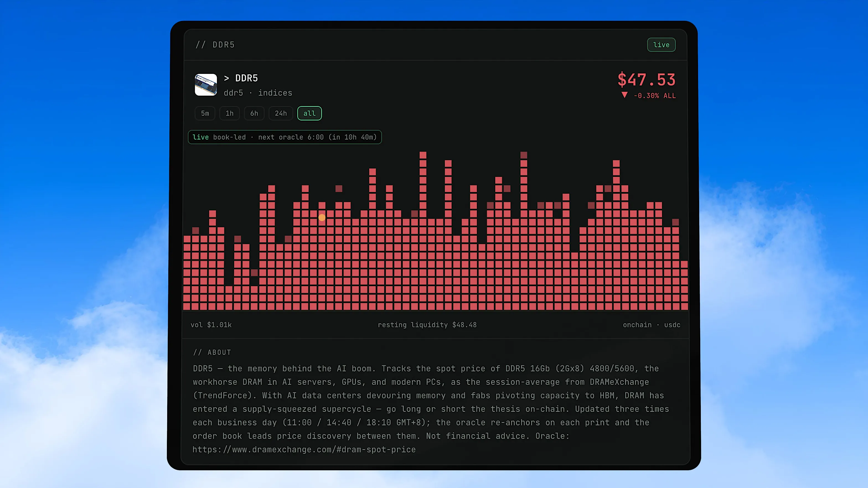Viewport: 868px width, 488px height.
Task: Click the live book-led oracle status pill
Action: tap(285, 137)
